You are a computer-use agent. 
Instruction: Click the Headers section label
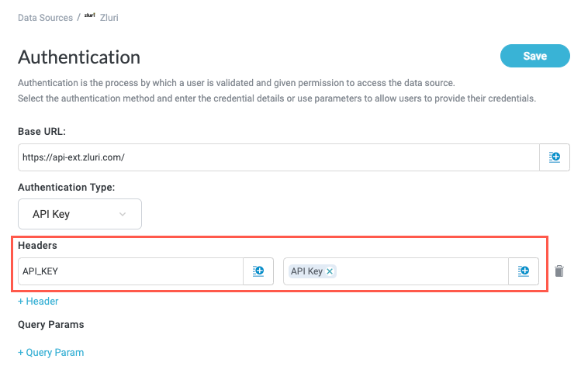(x=38, y=245)
